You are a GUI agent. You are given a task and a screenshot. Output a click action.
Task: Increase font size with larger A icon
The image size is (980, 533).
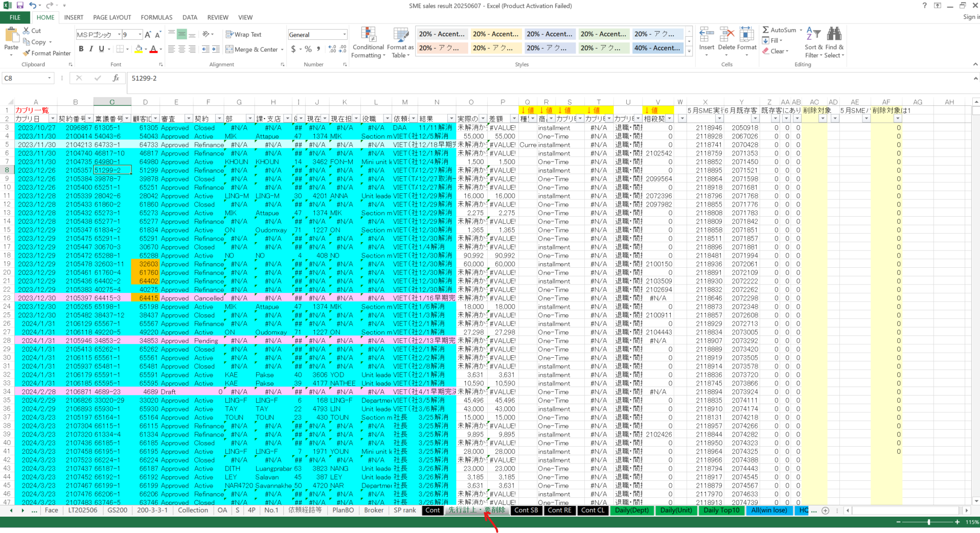pos(148,34)
